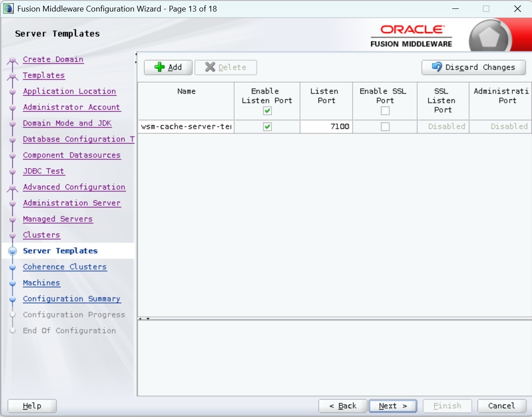Click the Name column header
The height and width of the screenshot is (419, 532).
coord(186,101)
